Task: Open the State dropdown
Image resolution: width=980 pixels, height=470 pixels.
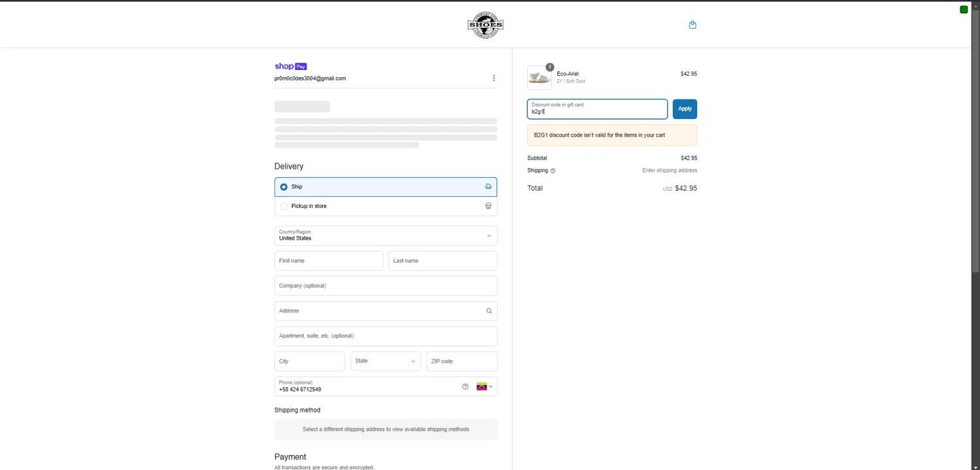Action: click(x=385, y=361)
